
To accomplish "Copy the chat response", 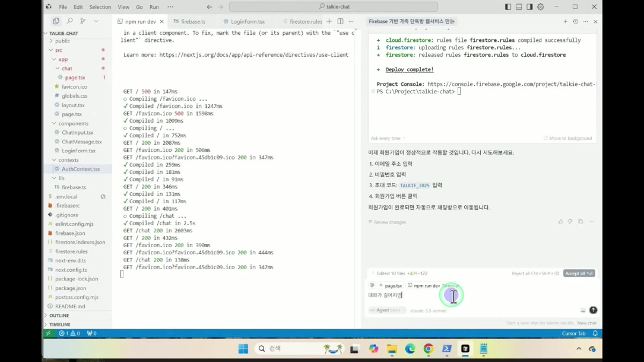I will 581,221.
